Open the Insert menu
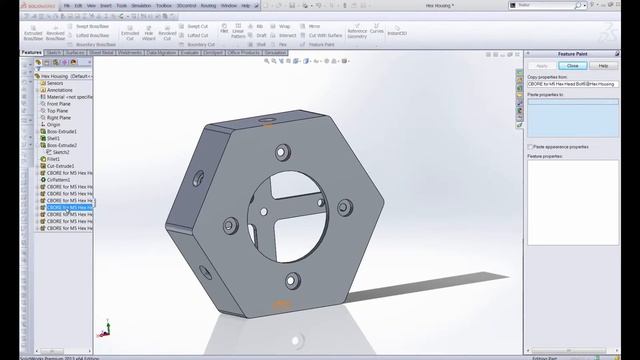The height and width of the screenshot is (360, 640). click(x=106, y=6)
